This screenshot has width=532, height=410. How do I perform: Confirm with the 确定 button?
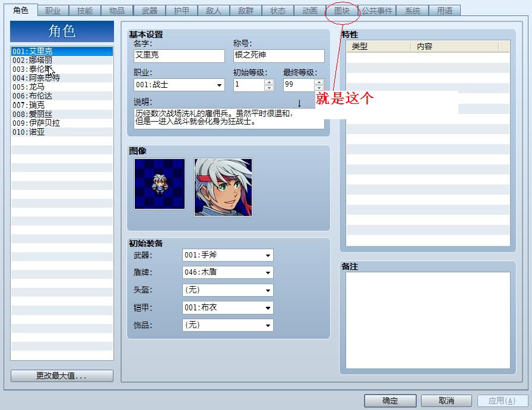(x=390, y=401)
